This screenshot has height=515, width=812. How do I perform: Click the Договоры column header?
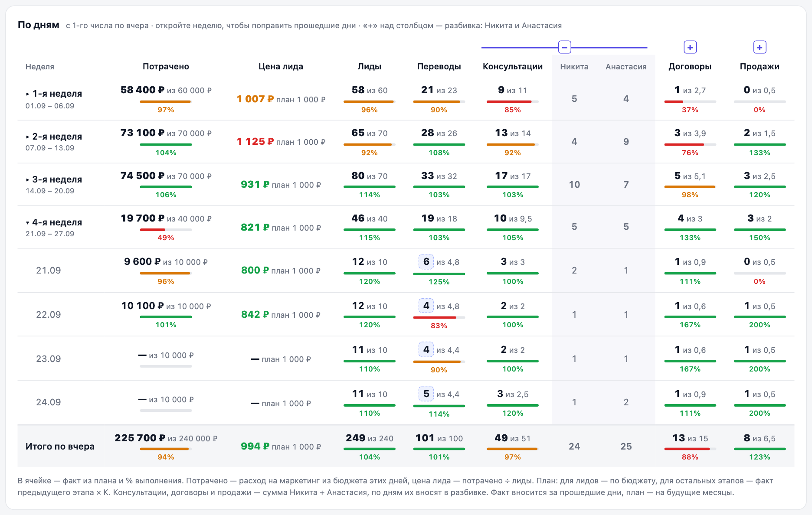coord(690,66)
